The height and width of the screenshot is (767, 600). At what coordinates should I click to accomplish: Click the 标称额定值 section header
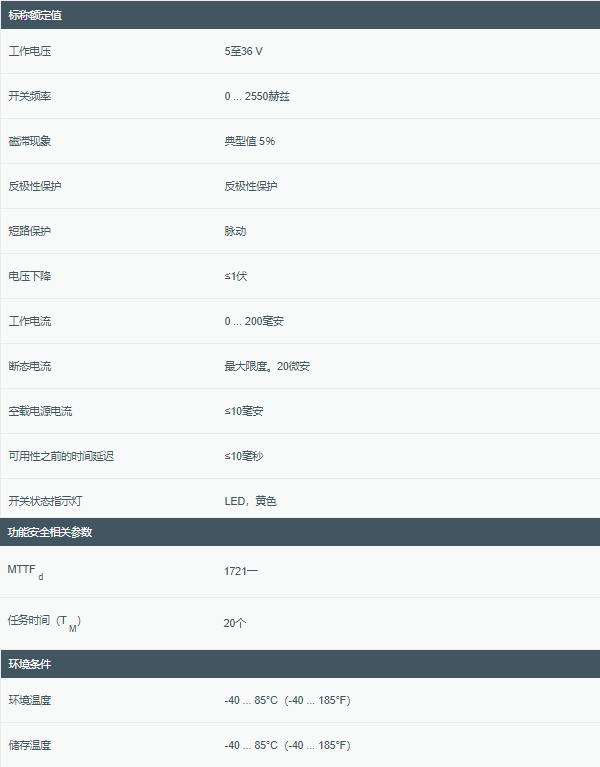[35, 15]
